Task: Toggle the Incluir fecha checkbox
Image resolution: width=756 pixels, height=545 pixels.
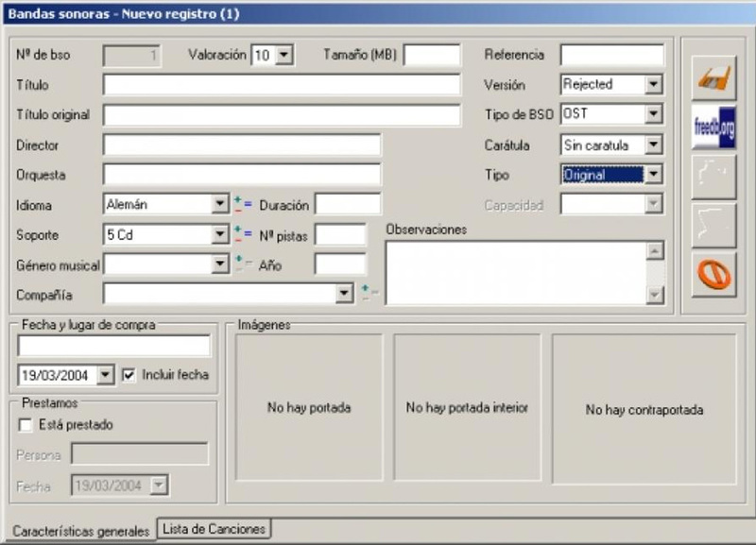Action: [x=129, y=375]
